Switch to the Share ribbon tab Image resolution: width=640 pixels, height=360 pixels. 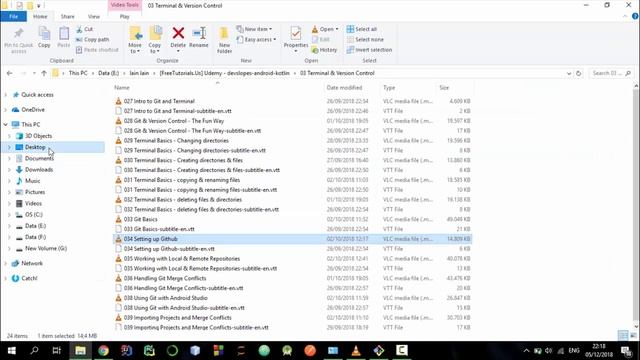point(67,16)
